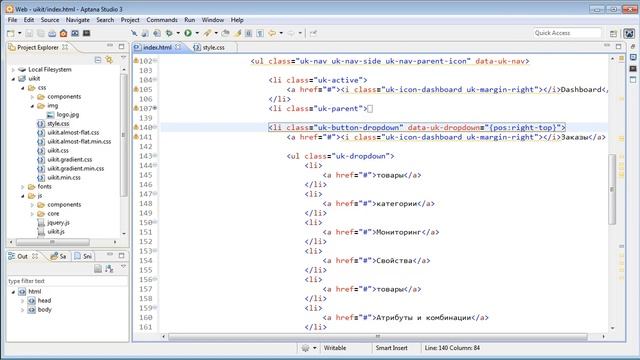640x360 pixels.
Task: Click the warning marker on line 140
Action: click(136, 127)
